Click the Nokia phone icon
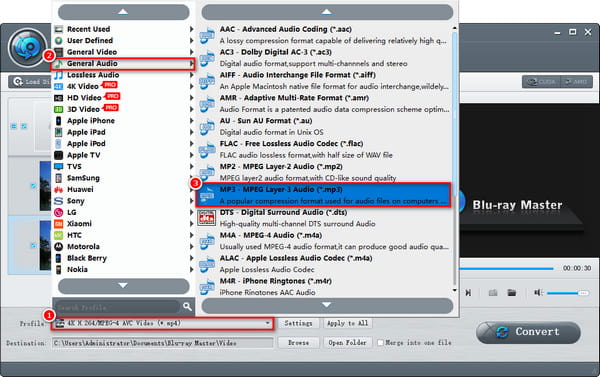The width and height of the screenshot is (600, 377). click(59, 270)
